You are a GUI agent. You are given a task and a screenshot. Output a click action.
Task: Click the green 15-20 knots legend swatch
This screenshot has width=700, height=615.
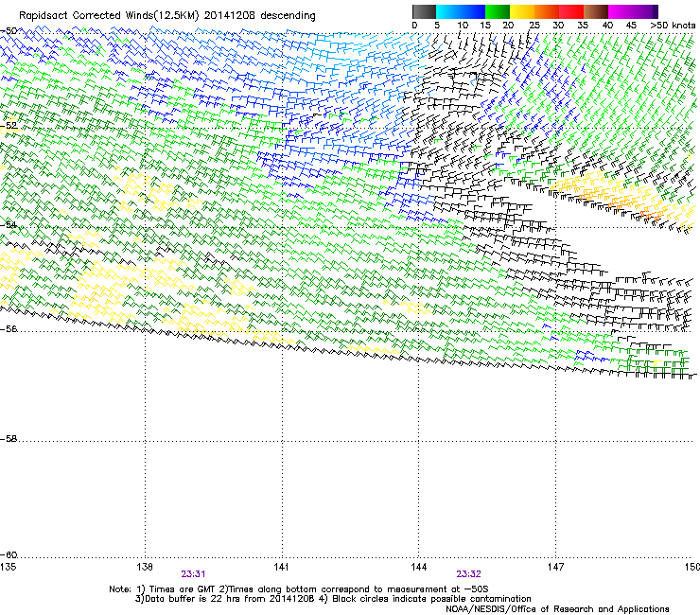(498, 11)
